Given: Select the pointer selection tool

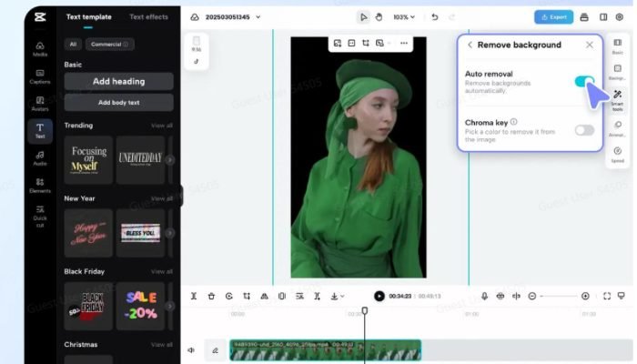Looking at the screenshot, I should 363,17.
